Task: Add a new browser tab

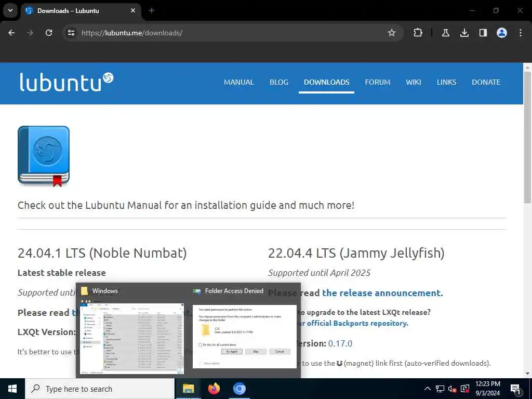Action: click(x=152, y=10)
